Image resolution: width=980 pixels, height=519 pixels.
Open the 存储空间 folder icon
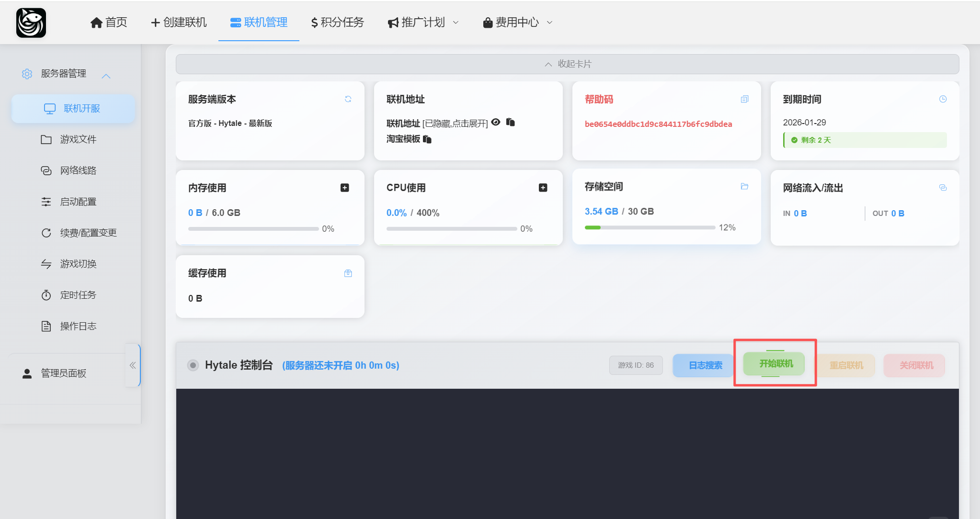(744, 186)
